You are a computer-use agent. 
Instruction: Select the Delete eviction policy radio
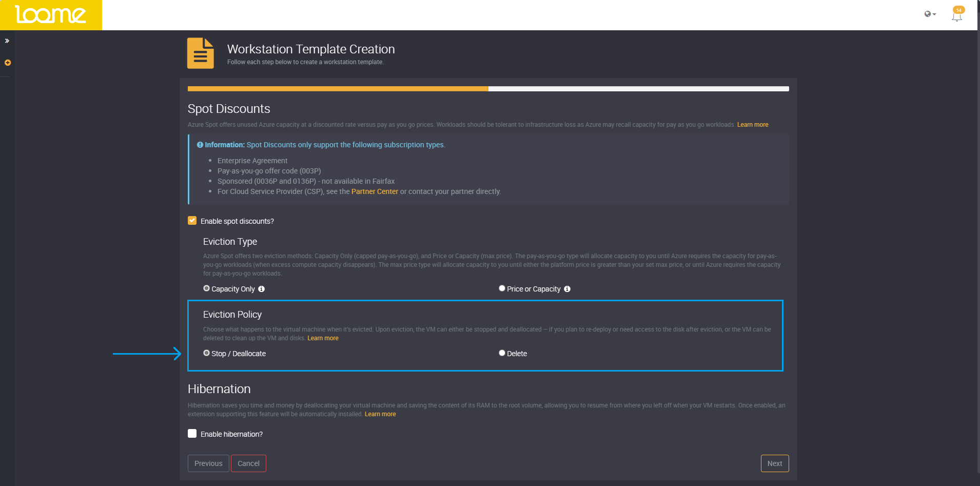pyautogui.click(x=502, y=353)
